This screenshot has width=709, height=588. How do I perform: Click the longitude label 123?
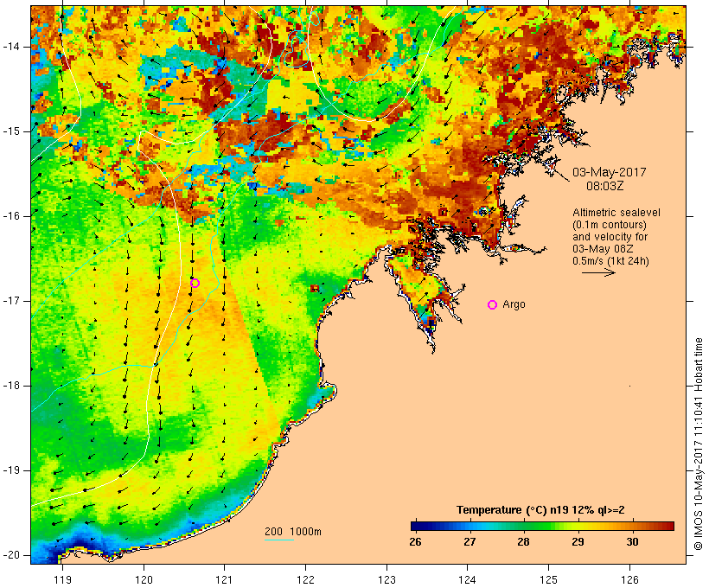386,579
